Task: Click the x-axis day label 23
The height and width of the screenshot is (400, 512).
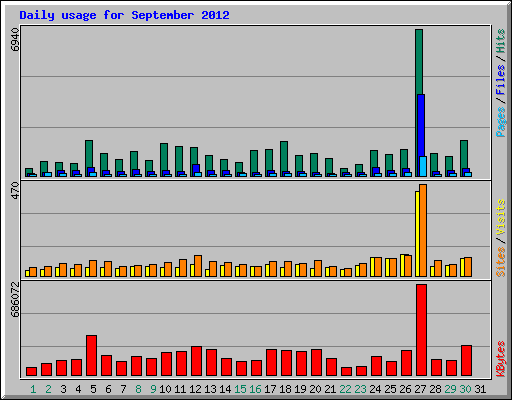Action: (x=360, y=389)
